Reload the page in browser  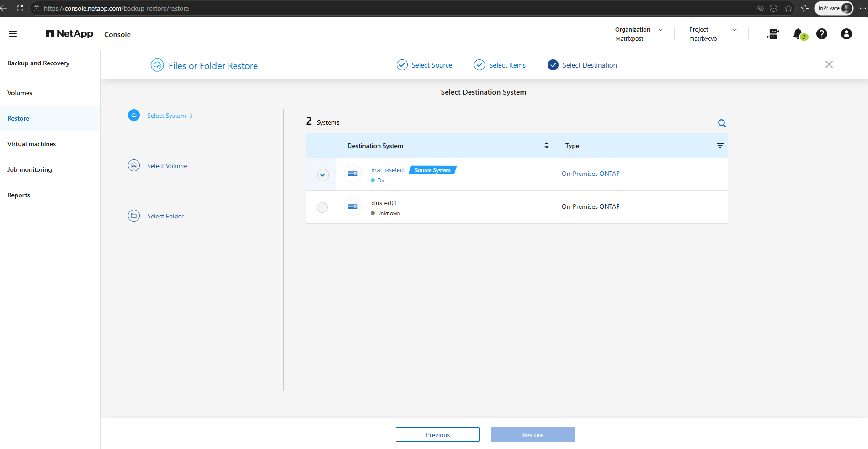click(20, 8)
